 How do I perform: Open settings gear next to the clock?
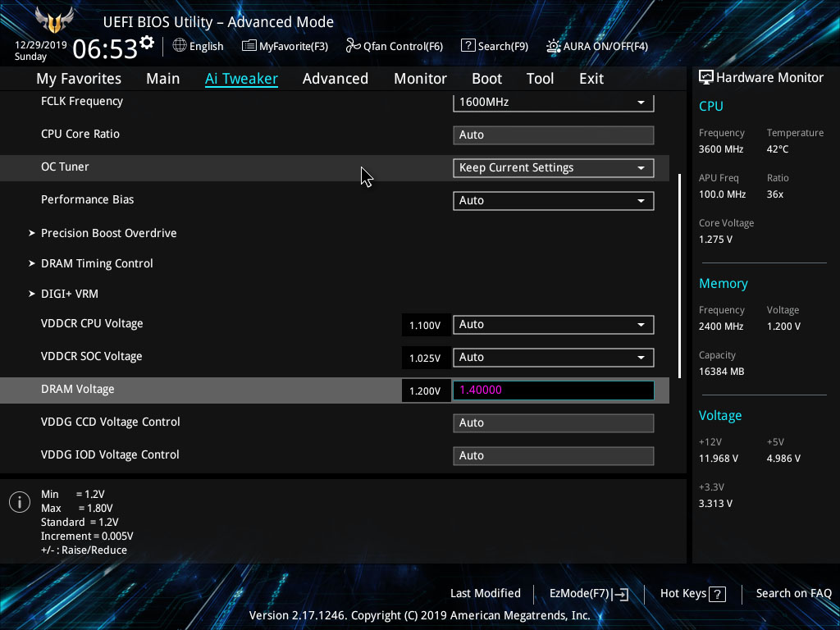147,43
